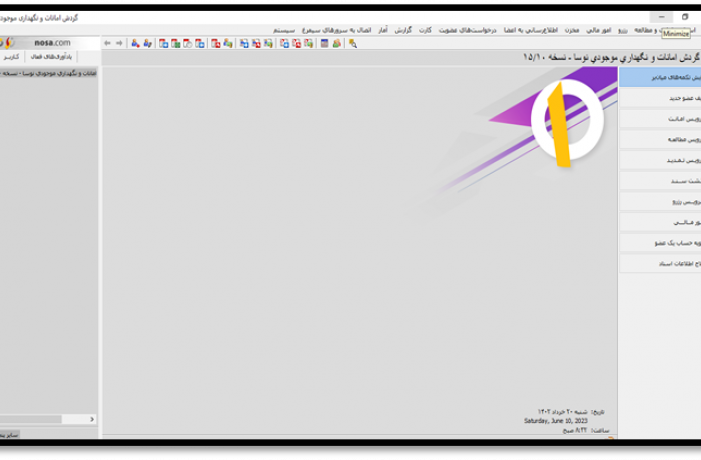Screen dimensions: 701x460
Task: Click the person icon with red mark
Action: [135, 43]
